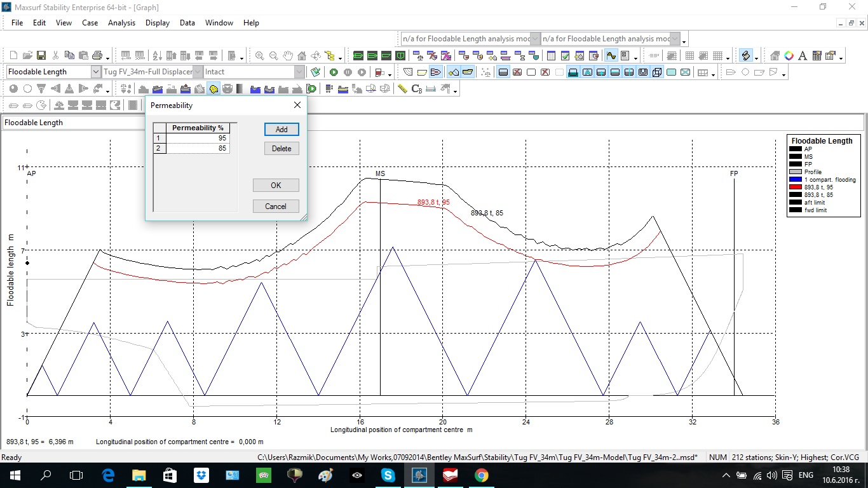
Task: Click the Save file icon
Action: click(41, 56)
